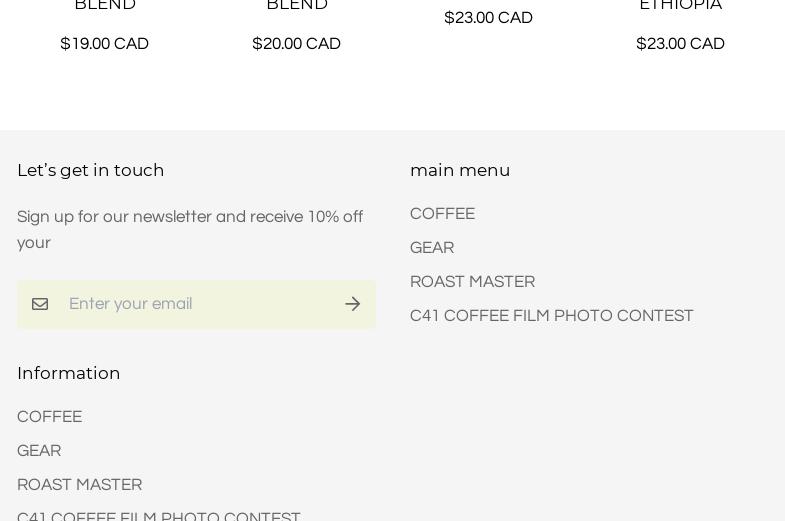Open the BLEND product priced $19.00

[104, 6]
